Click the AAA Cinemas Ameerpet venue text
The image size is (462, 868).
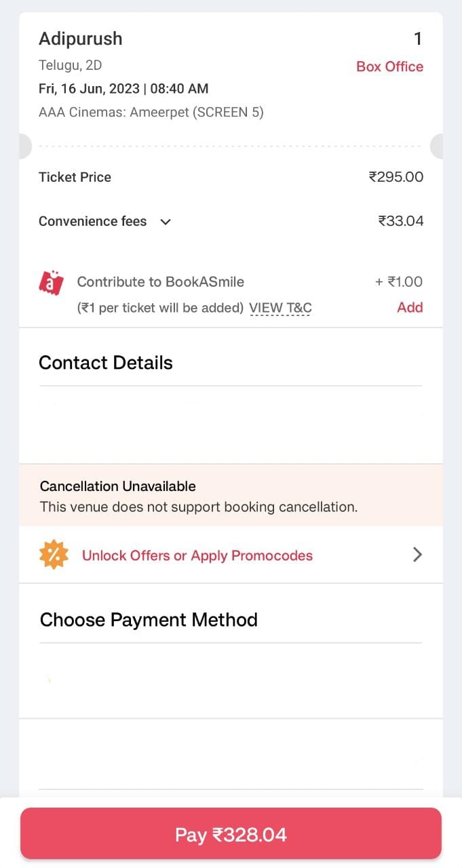151,112
